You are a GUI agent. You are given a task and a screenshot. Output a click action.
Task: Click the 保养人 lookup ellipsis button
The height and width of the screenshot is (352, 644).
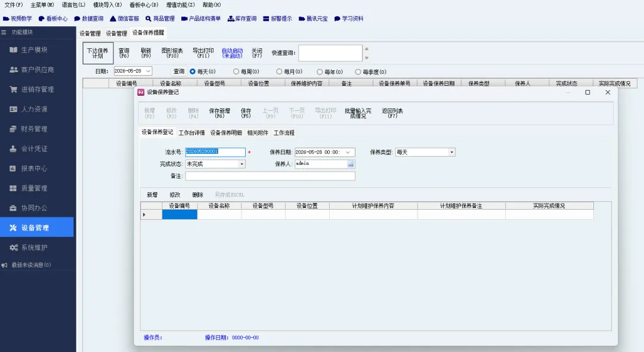351,164
